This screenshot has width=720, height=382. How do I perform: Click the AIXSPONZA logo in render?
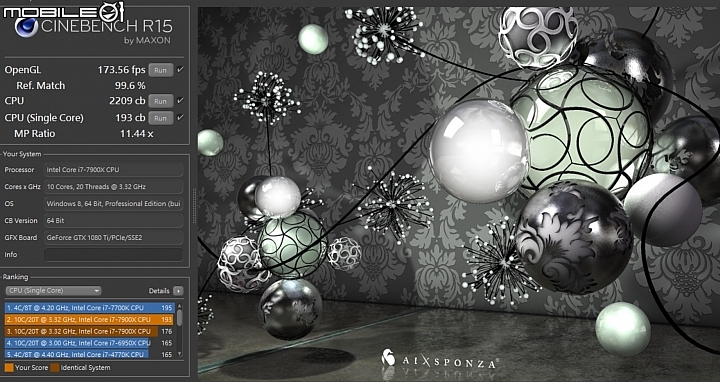click(439, 359)
